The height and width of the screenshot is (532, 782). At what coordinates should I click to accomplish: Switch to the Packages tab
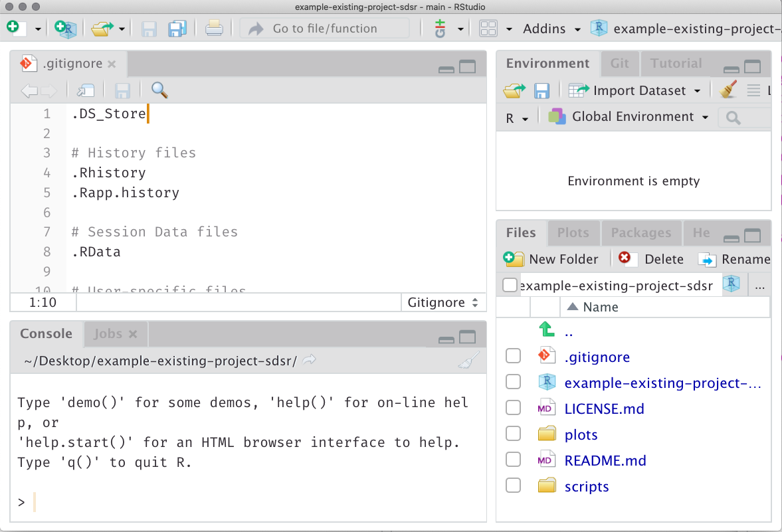(641, 233)
